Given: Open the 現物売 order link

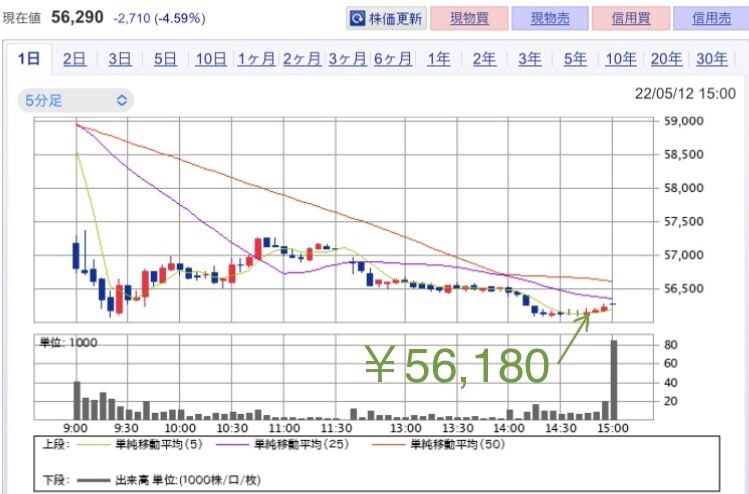Looking at the screenshot, I should (550, 18).
